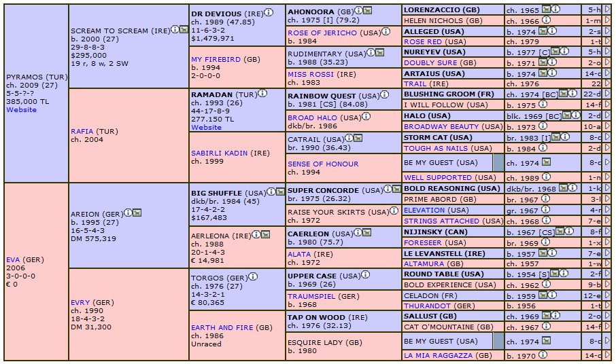Expand the arrow at the end of Lorenzaccio's row
The height and width of the screenshot is (364, 616).
(607, 10)
